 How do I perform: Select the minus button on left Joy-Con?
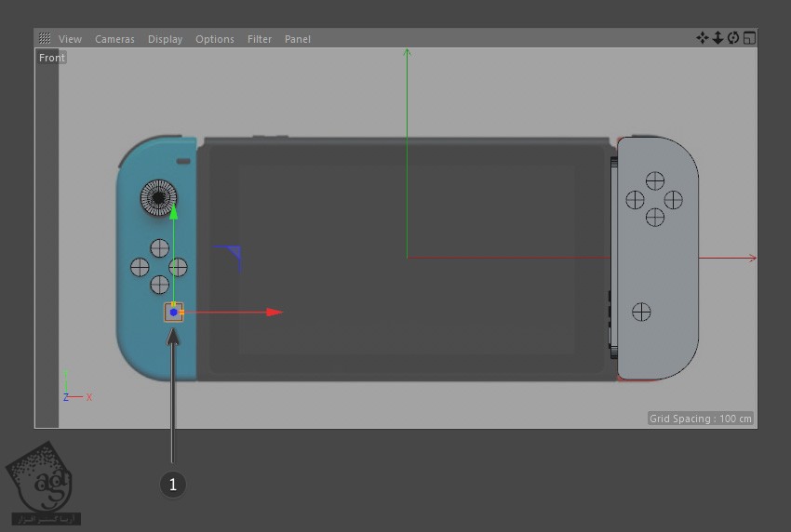pos(183,161)
